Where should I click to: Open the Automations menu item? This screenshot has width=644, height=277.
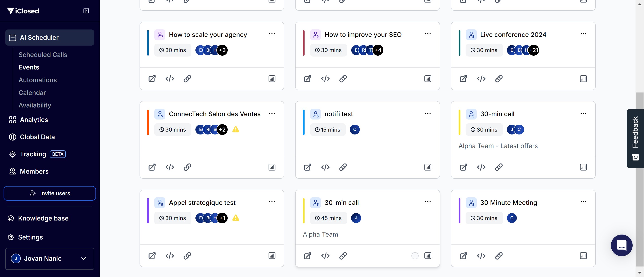[38, 80]
